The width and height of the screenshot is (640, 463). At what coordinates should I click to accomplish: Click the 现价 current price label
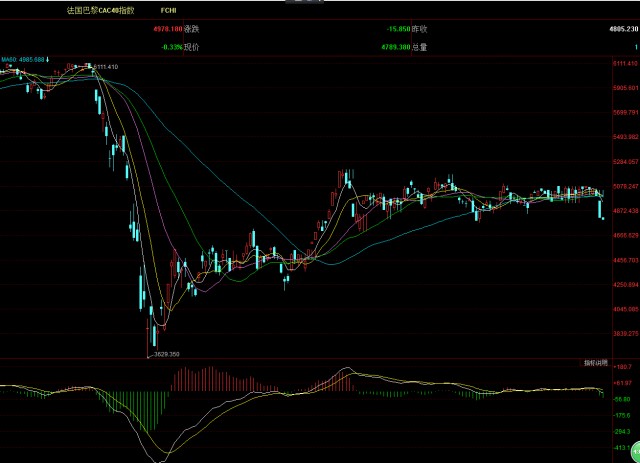pyautogui.click(x=191, y=47)
